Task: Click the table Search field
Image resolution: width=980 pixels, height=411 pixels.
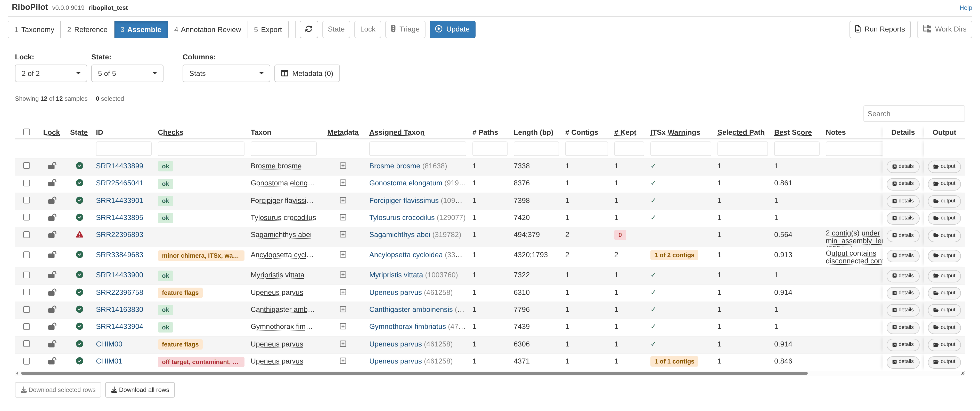Action: (x=914, y=114)
